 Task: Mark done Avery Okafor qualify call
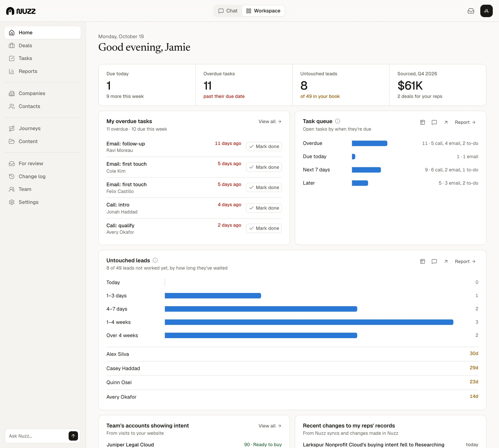click(264, 228)
